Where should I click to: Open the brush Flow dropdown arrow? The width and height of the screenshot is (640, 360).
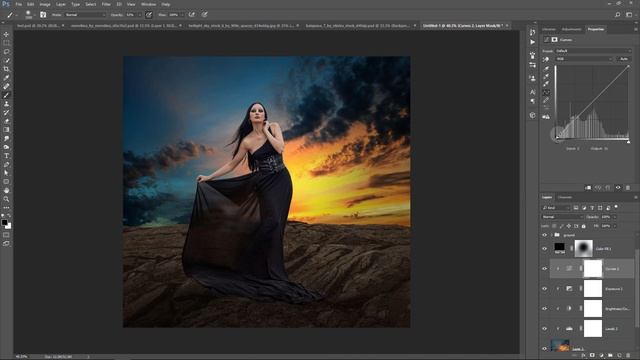pyautogui.click(x=182, y=15)
